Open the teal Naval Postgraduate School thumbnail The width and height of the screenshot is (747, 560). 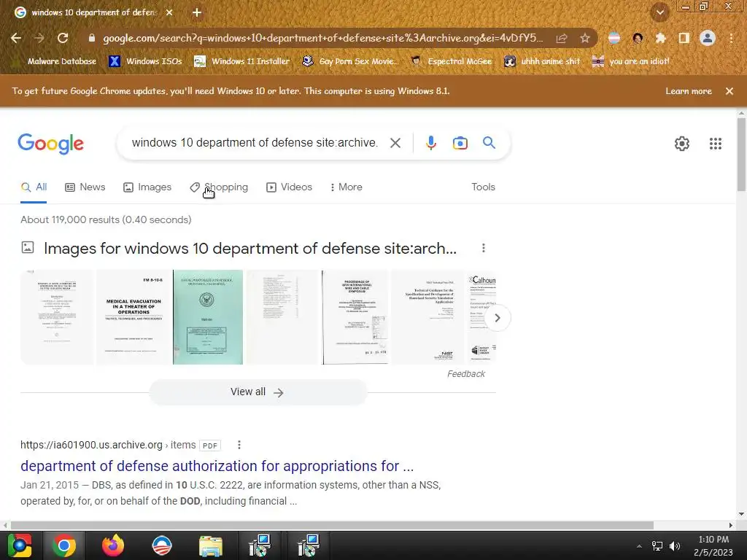208,317
